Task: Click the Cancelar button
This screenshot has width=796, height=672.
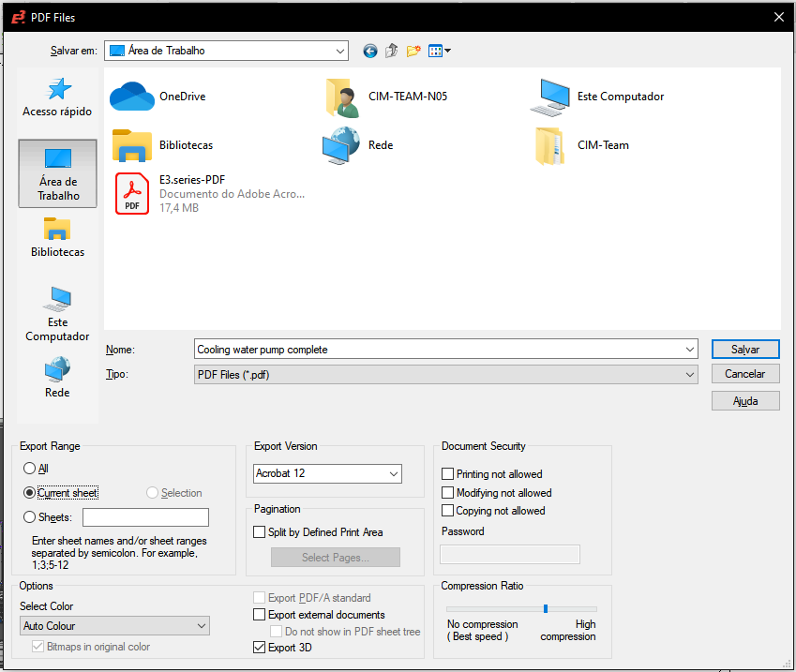Action: pos(744,374)
